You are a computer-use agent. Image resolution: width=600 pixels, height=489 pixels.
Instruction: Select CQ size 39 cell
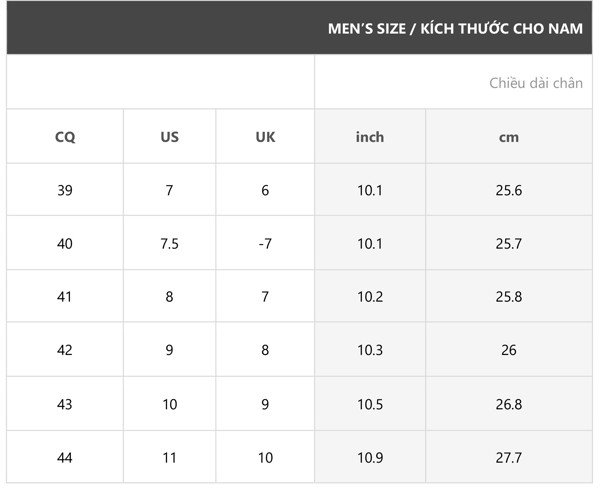65,190
